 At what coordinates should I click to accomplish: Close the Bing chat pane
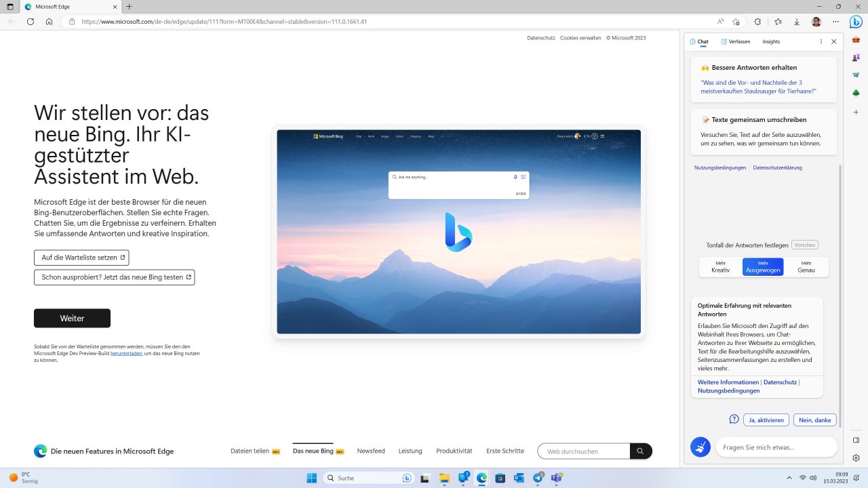click(x=834, y=41)
